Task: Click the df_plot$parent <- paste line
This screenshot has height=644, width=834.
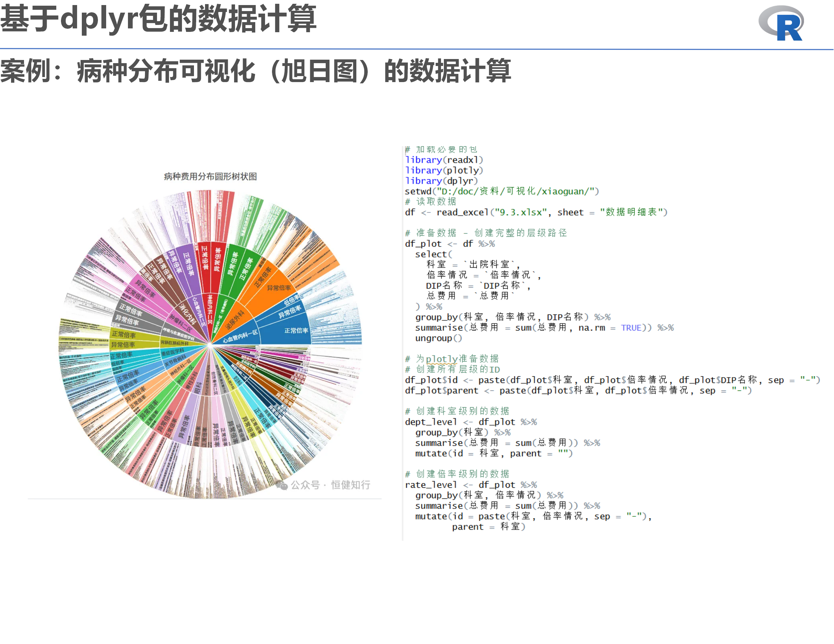Action: pos(578,390)
